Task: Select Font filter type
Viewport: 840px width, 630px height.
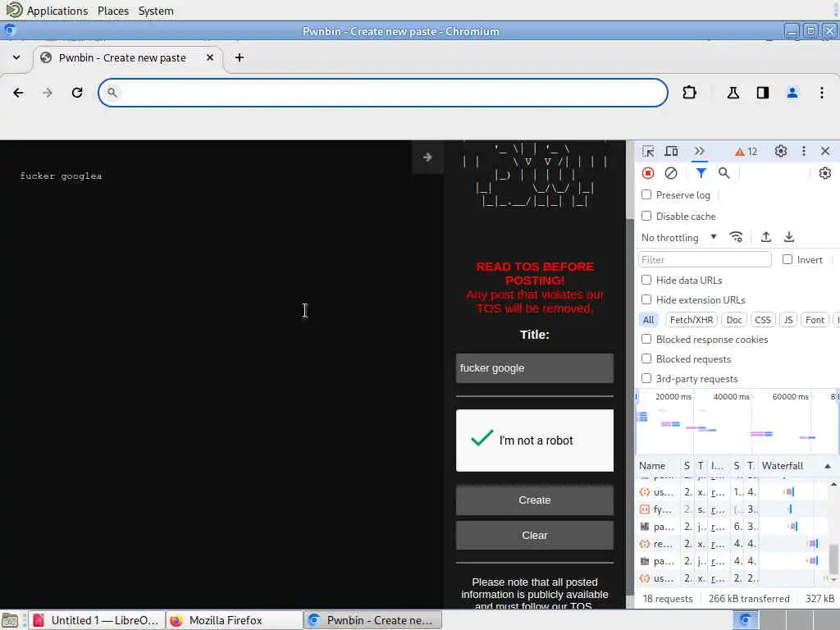Action: [x=815, y=320]
